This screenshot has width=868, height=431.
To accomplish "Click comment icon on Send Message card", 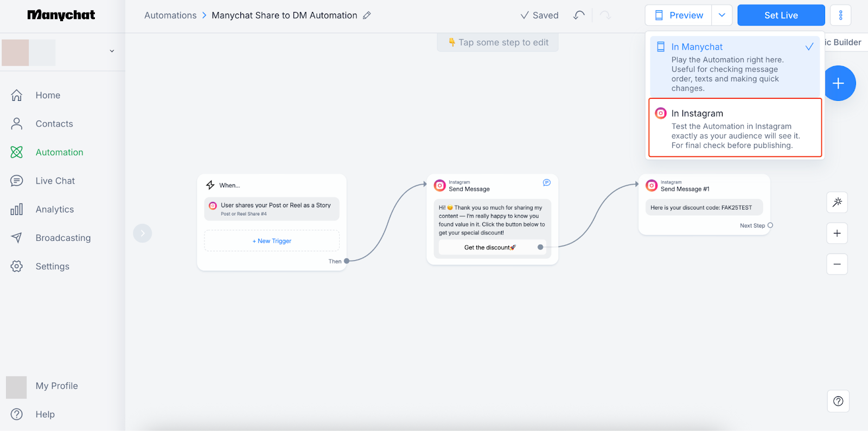I will (x=547, y=182).
